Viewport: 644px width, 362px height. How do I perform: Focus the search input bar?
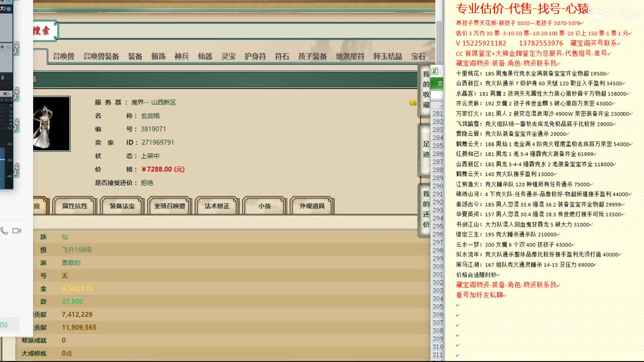[x=247, y=31]
